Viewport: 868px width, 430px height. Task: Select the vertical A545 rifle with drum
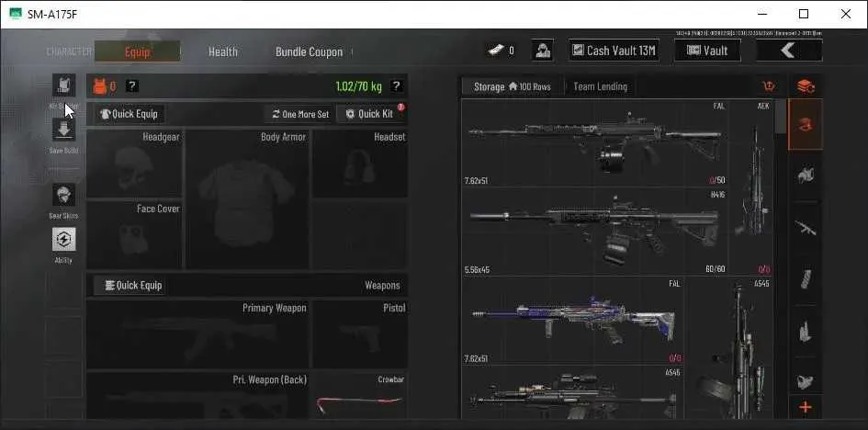729,348
